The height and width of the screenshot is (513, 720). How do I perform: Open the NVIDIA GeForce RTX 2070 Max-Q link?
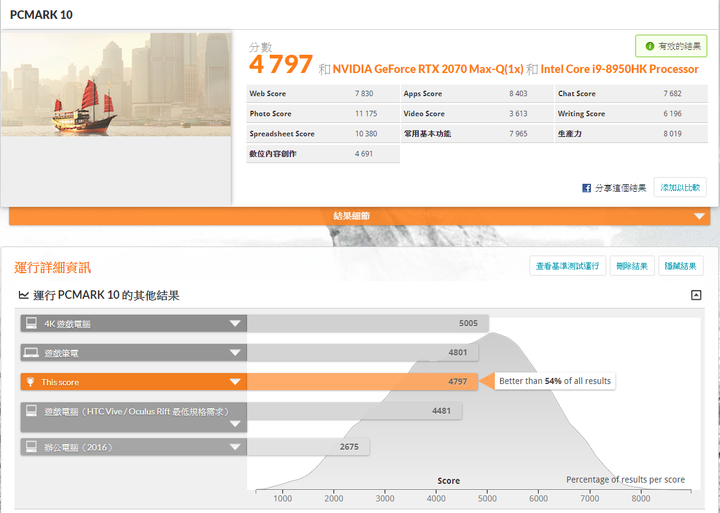click(428, 69)
